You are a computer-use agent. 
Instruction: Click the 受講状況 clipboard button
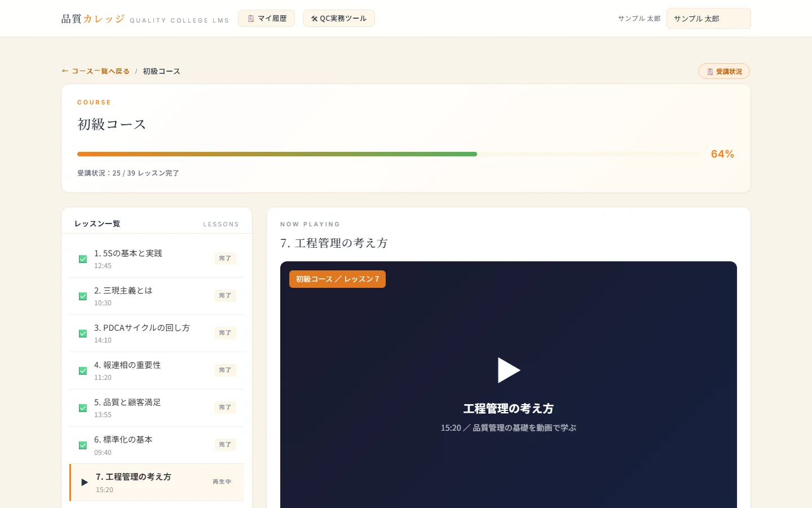pos(724,72)
